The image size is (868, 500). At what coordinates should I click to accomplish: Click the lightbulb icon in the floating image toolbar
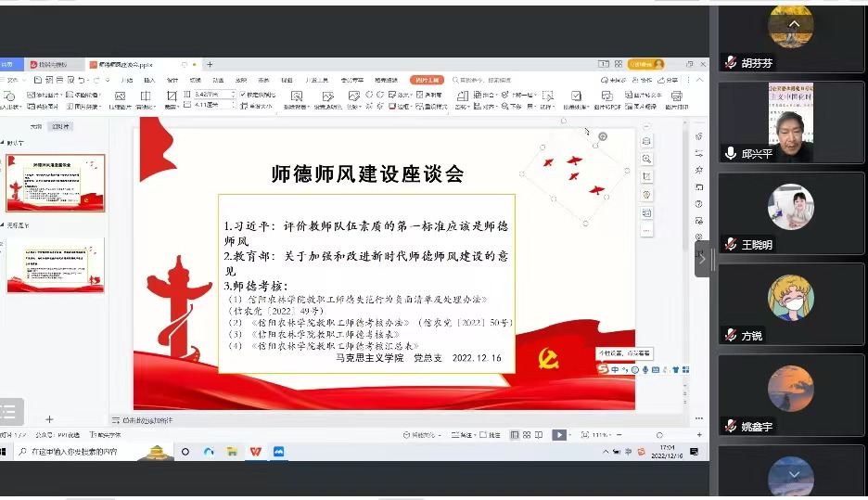click(x=646, y=195)
